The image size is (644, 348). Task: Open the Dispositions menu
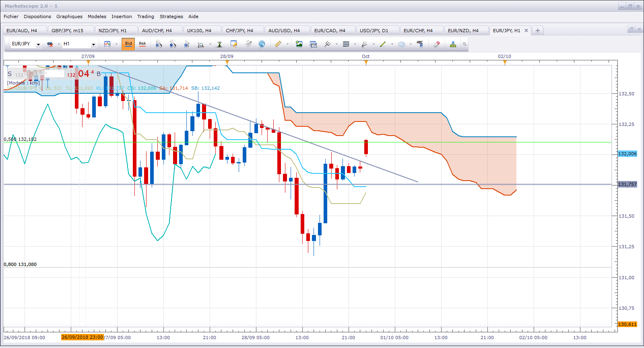(x=37, y=16)
